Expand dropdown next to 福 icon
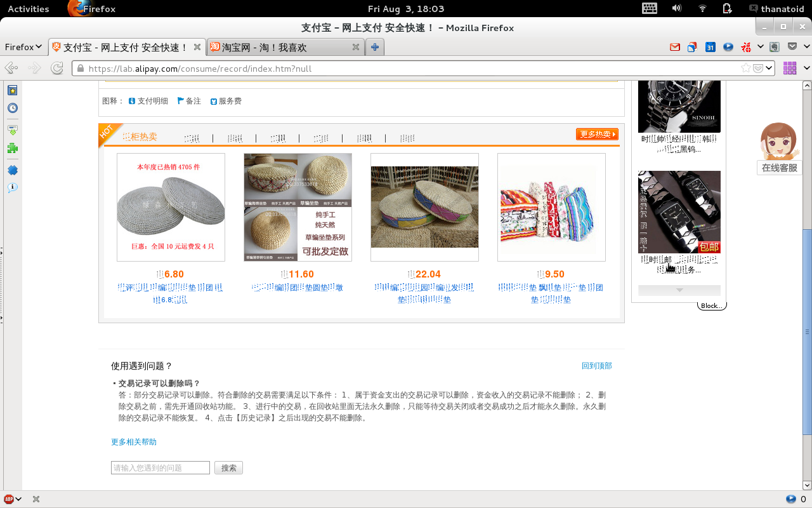Viewport: 812px width, 508px height. [760, 47]
